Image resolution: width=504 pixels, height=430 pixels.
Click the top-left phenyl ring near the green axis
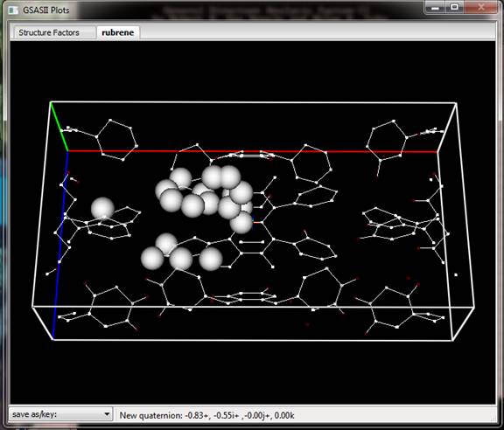pyautogui.click(x=116, y=140)
